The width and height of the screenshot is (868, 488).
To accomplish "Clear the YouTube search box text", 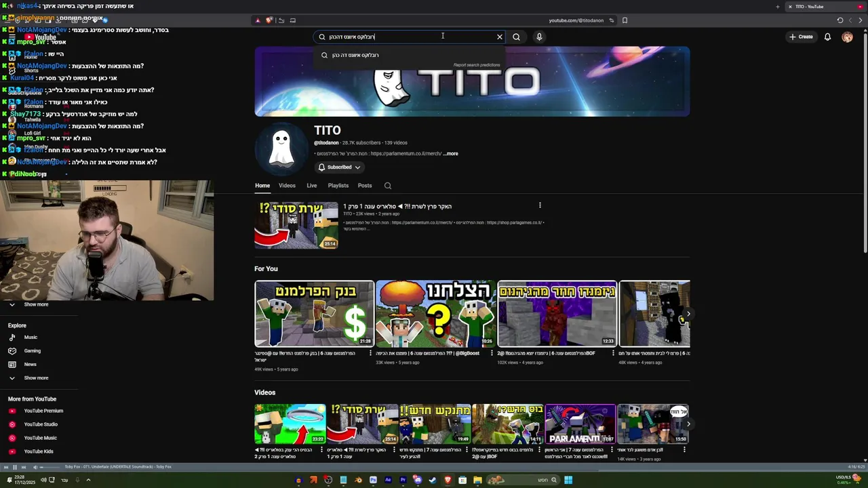I will [x=500, y=37].
